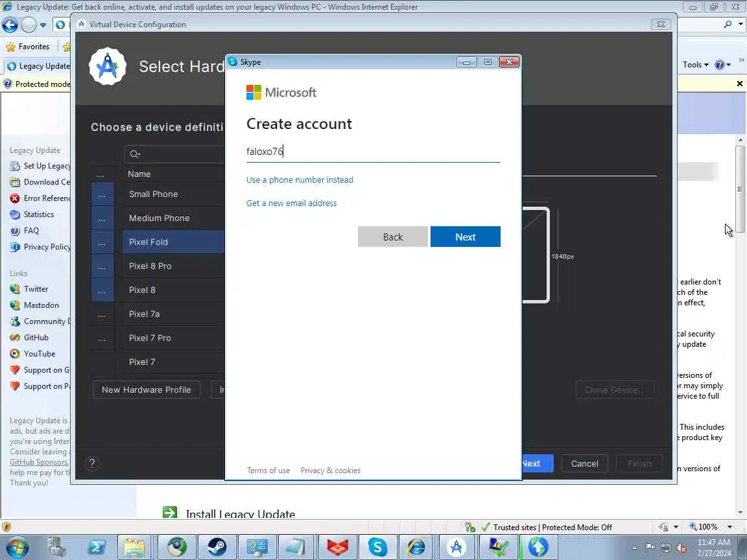Open Chromium-based browser taskbar icon
Viewport: 747px width, 560px height.
pyautogui.click(x=176, y=547)
